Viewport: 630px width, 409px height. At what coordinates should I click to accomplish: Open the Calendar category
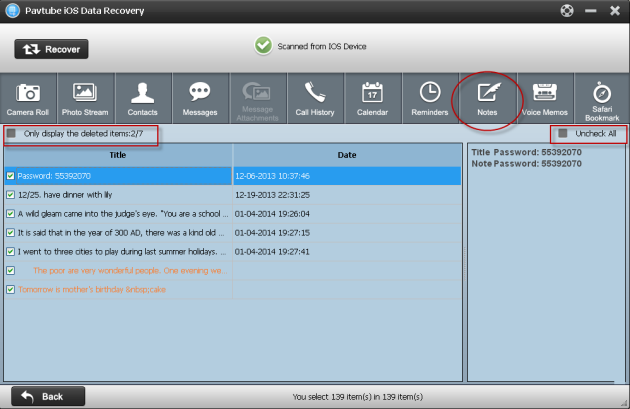click(x=372, y=98)
